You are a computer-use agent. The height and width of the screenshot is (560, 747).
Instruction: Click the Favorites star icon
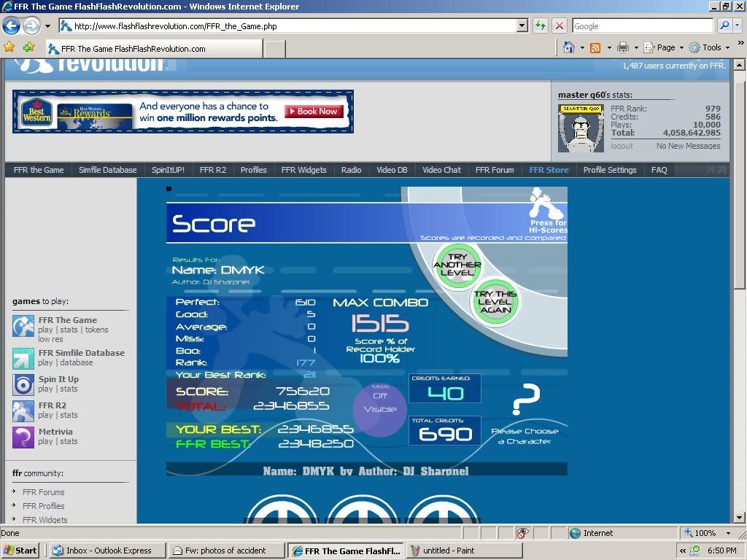(x=9, y=47)
